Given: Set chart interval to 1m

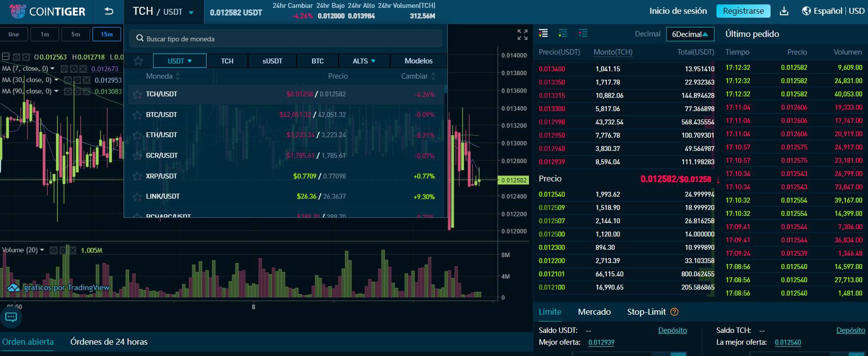Looking at the screenshot, I should click(x=45, y=34).
